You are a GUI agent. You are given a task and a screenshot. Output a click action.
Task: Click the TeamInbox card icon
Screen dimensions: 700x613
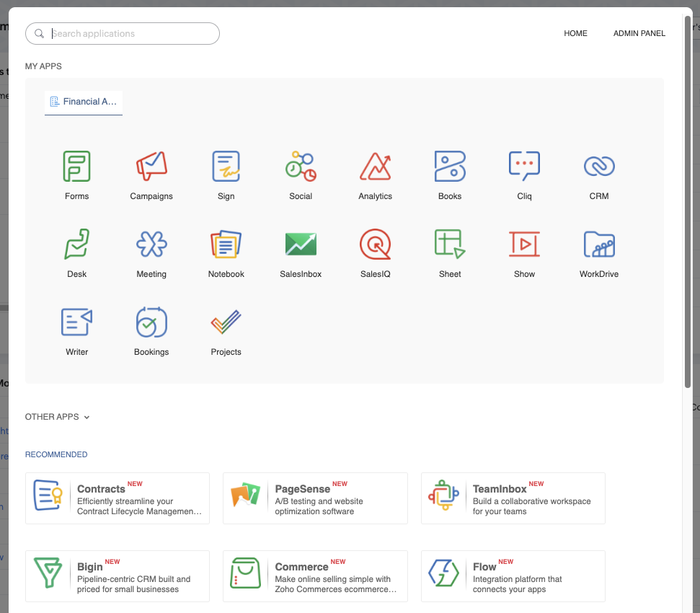[x=443, y=495]
